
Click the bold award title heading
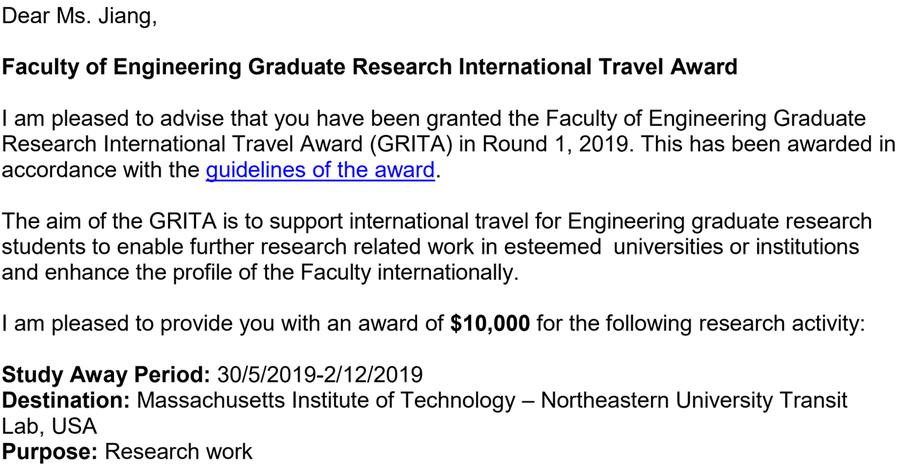coord(370,67)
